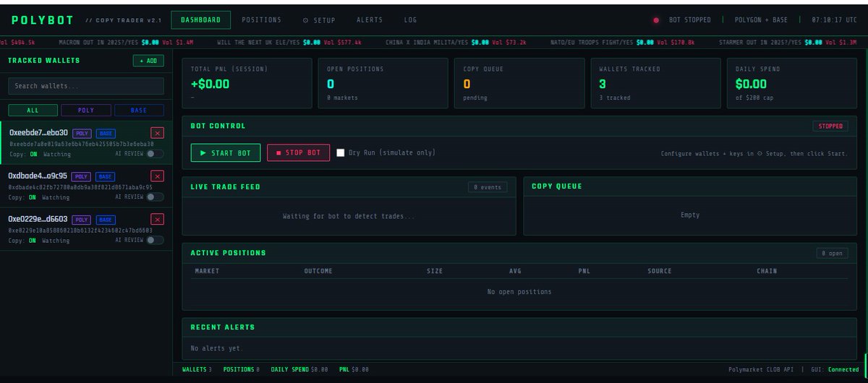Toggle AI Review for wallet 0xe0229e...d6603

point(155,241)
